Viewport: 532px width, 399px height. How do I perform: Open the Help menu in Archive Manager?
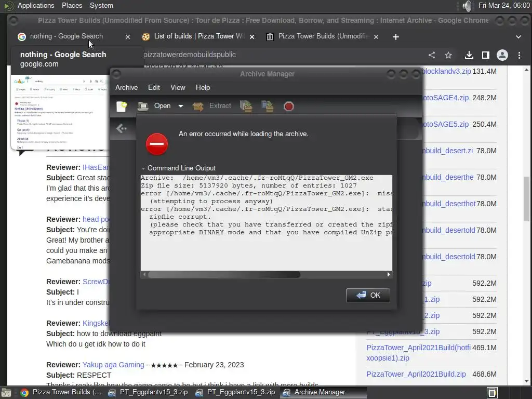click(x=203, y=87)
